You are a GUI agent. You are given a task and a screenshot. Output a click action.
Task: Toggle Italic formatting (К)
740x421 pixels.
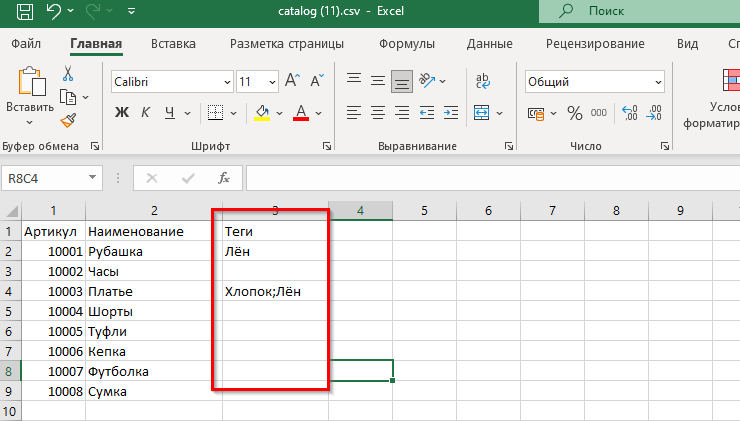(147, 113)
